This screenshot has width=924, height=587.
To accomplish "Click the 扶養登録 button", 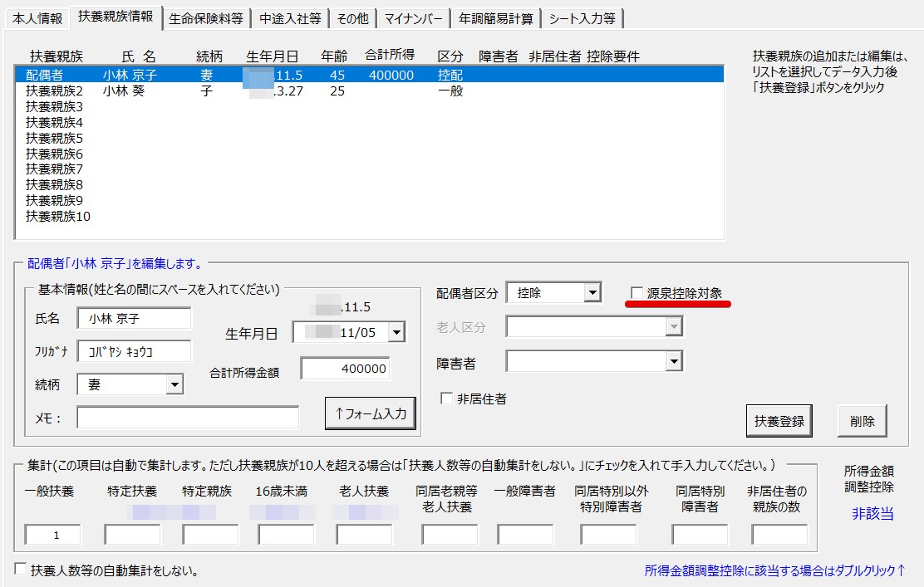I will point(779,421).
